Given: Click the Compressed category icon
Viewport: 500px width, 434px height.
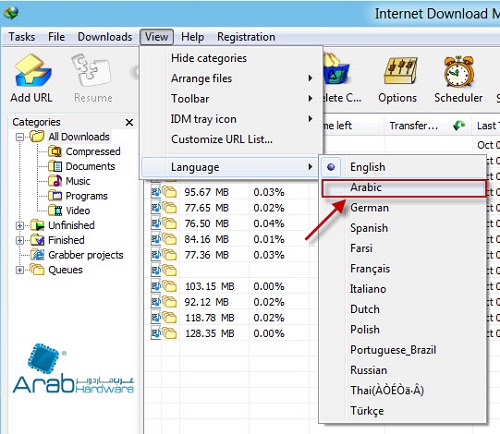Looking at the screenshot, I should click(55, 151).
